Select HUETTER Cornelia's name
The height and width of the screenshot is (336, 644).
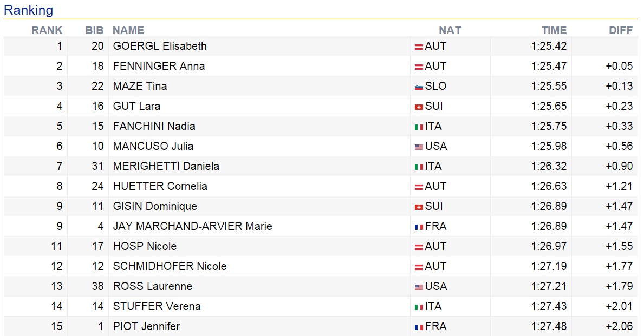point(160,186)
